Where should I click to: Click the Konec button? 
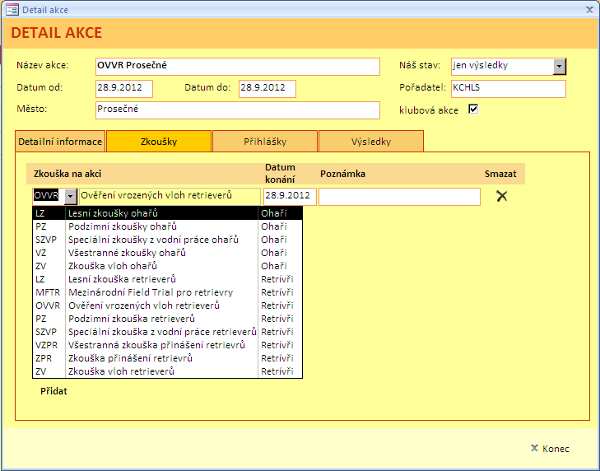(550, 448)
